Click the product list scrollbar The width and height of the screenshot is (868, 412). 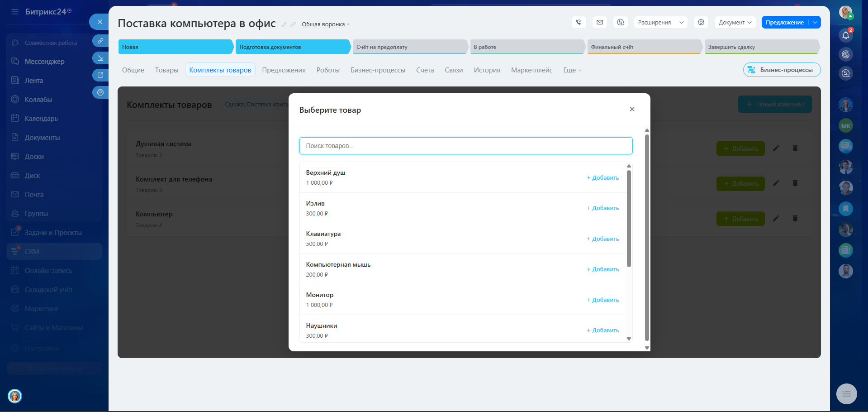[629, 218]
